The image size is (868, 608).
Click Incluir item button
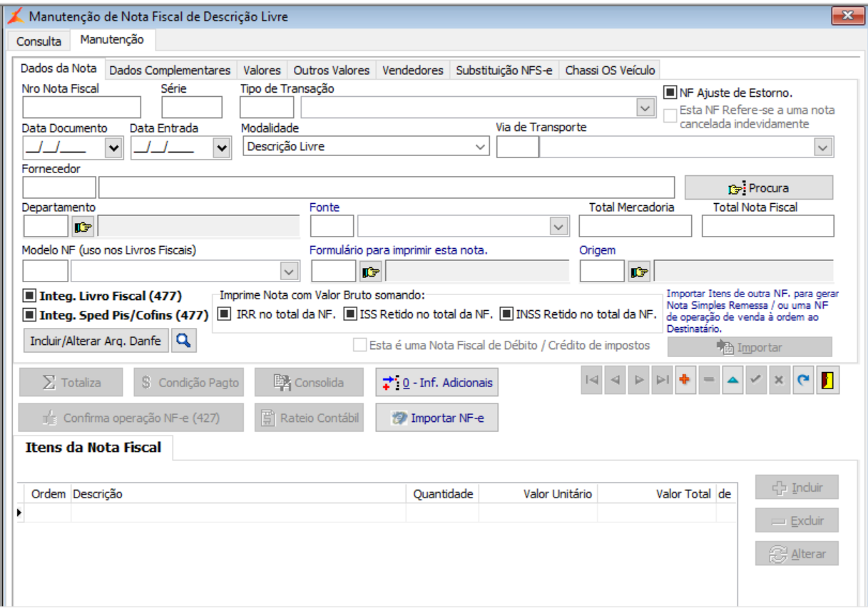(x=797, y=488)
